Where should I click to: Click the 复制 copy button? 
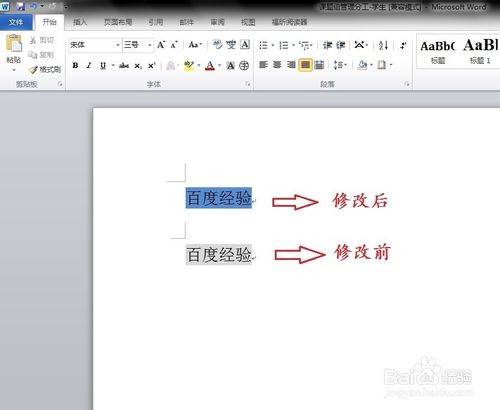[42, 55]
